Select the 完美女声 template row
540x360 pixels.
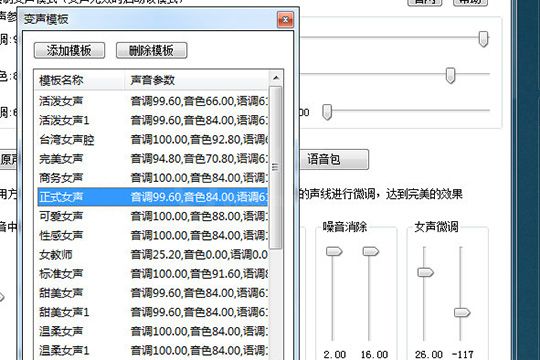[x=152, y=159]
